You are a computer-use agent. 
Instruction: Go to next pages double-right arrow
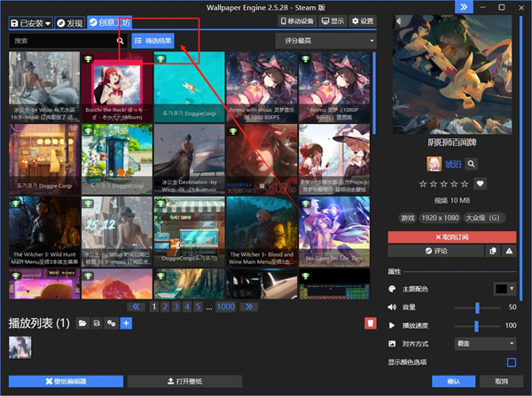coord(249,307)
